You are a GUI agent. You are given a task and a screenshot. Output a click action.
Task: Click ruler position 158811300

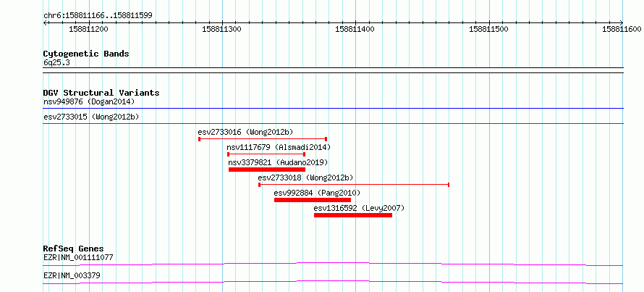222,29
